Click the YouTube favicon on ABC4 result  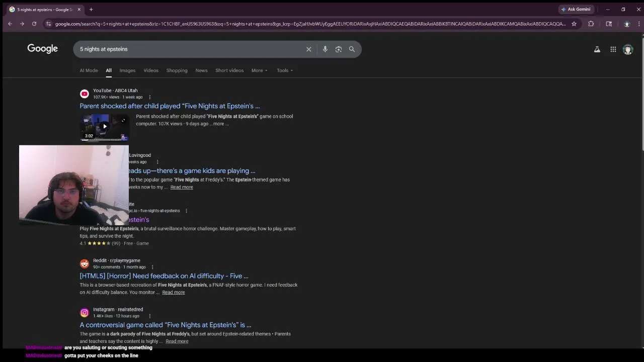(x=85, y=94)
